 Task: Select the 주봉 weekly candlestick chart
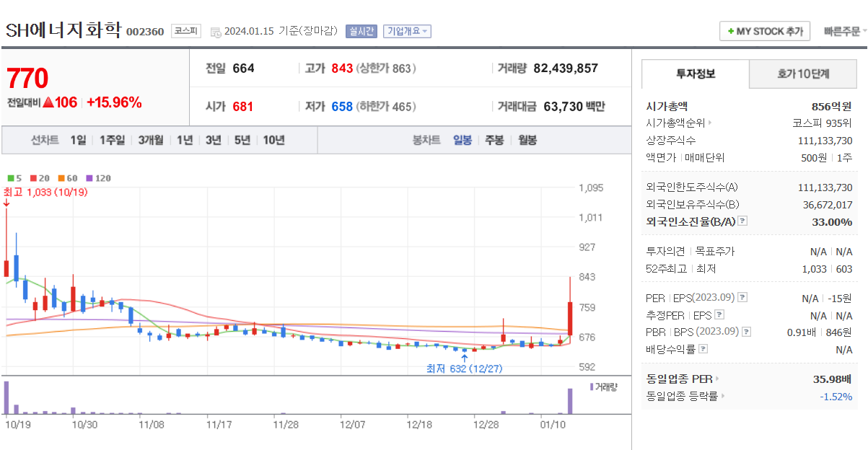[x=494, y=140]
